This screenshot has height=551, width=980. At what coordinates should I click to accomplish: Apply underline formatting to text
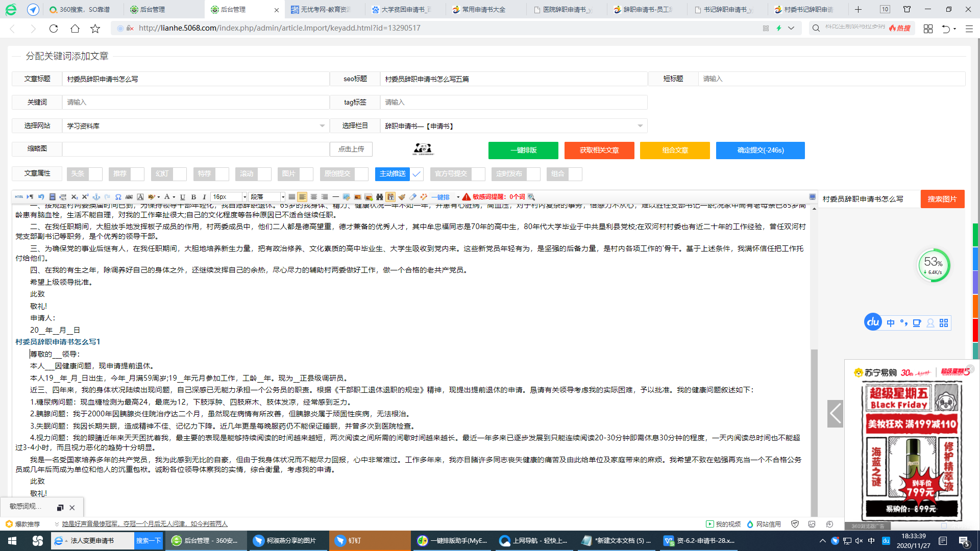pos(182,197)
